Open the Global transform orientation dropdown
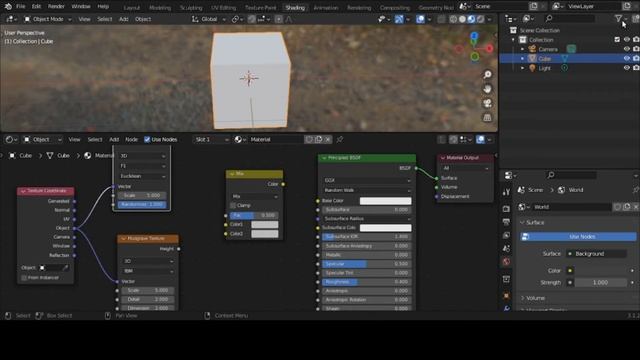The height and width of the screenshot is (360, 640). [209, 19]
